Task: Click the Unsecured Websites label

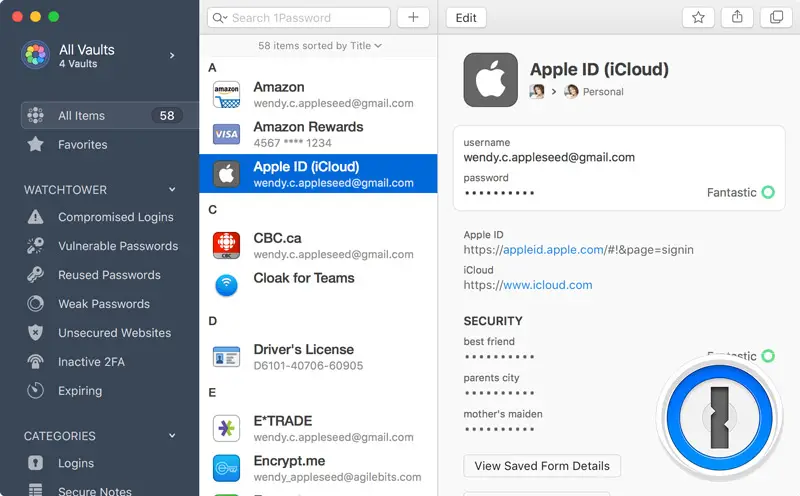Action: [x=114, y=333]
